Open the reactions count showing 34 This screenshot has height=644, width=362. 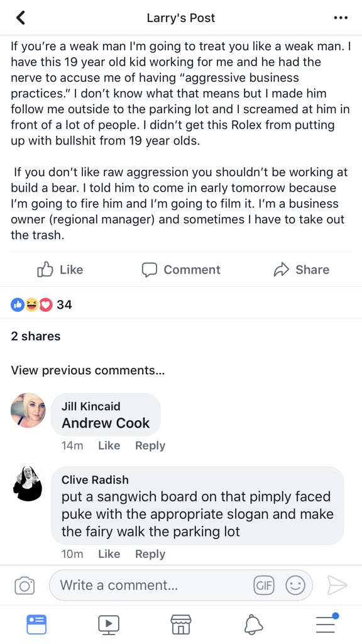click(41, 304)
